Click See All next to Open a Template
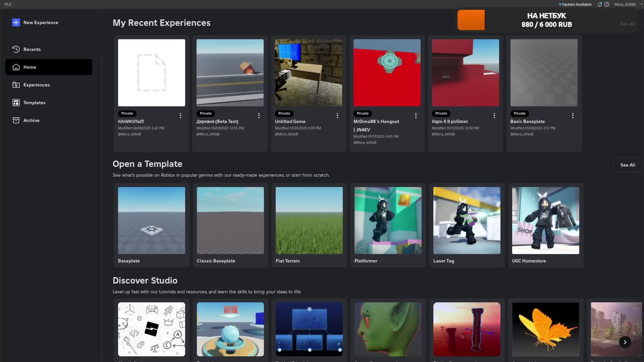This screenshot has width=644, height=362. point(628,165)
